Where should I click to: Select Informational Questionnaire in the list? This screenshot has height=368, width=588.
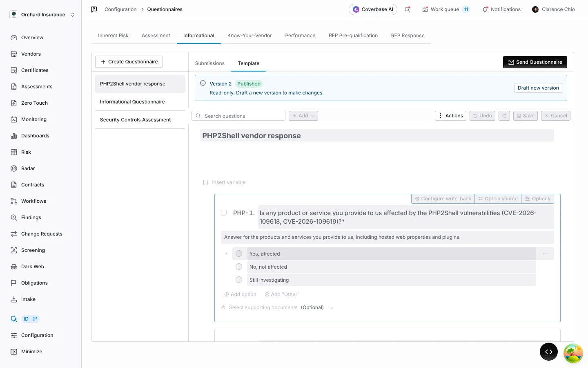pyautogui.click(x=140, y=102)
